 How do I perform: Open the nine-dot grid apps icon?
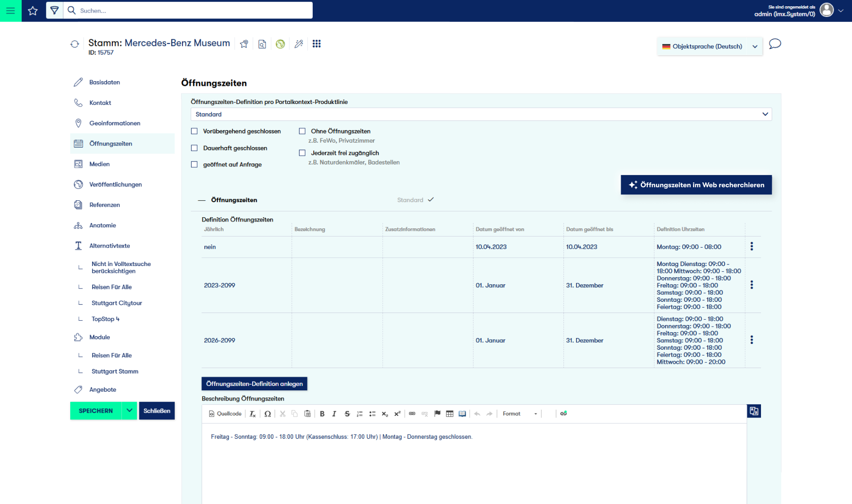click(x=317, y=44)
